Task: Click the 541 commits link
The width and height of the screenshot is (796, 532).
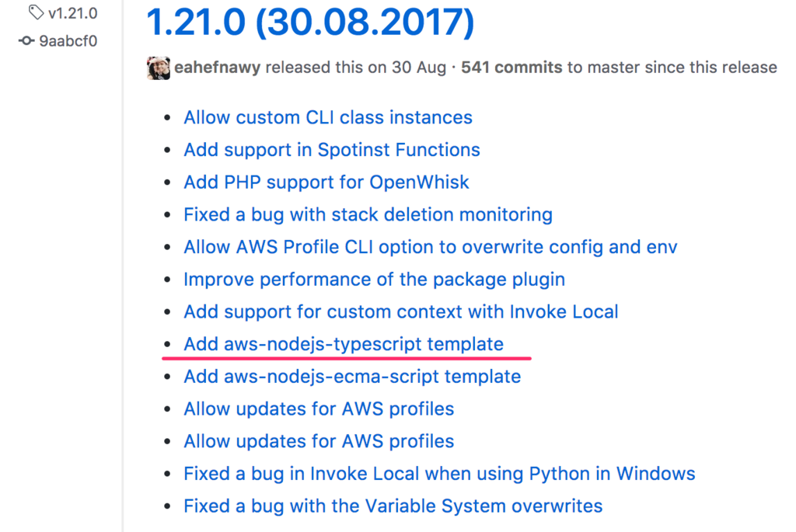Action: click(511, 68)
